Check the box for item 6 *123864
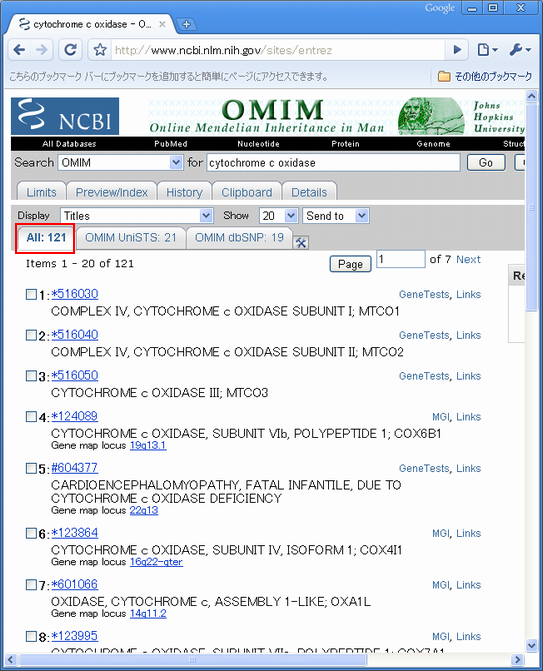The image size is (543, 671). click(31, 533)
